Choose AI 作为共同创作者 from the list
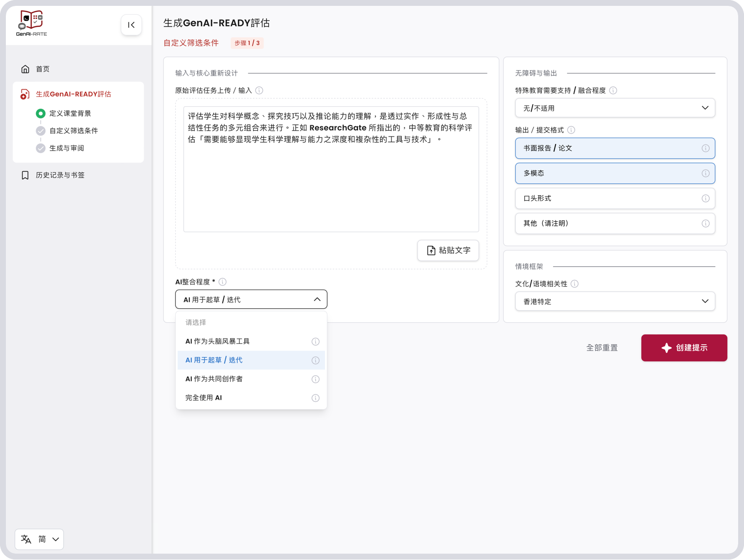The image size is (744, 560). click(x=251, y=379)
